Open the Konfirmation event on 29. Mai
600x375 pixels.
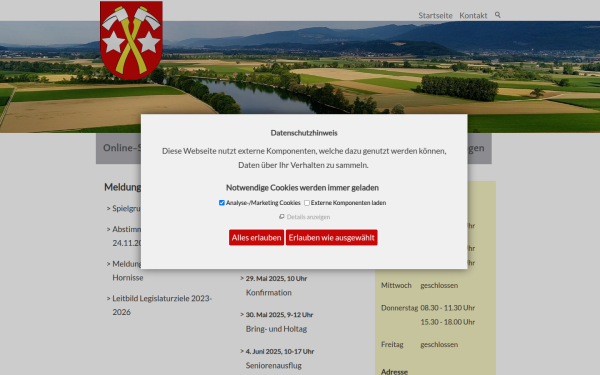269,293
